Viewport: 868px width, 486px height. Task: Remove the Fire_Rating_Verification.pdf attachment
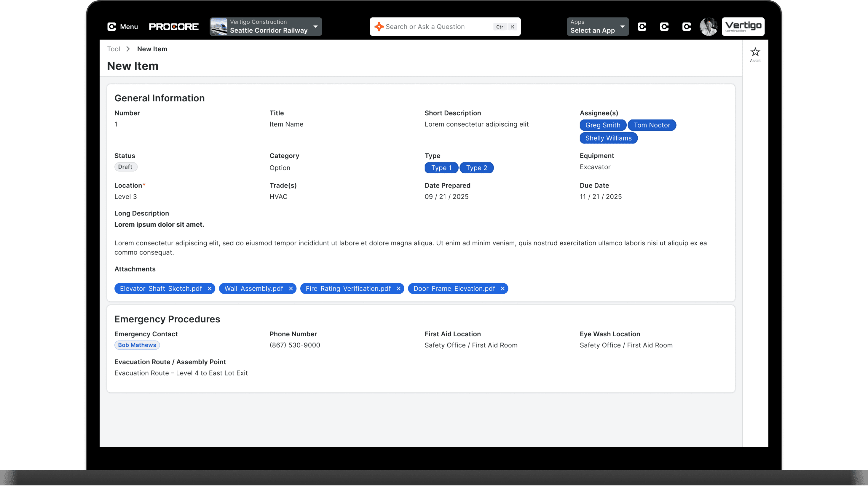tap(399, 289)
